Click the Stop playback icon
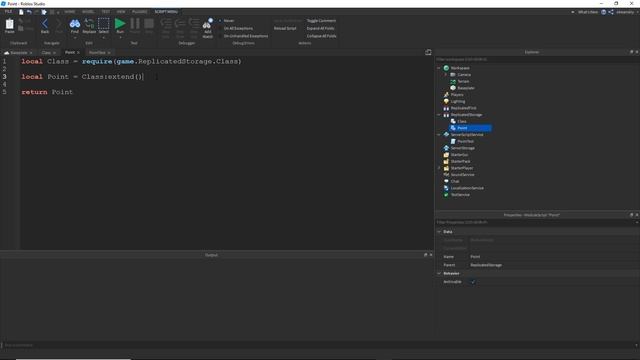The width and height of the screenshot is (640, 360). click(149, 24)
